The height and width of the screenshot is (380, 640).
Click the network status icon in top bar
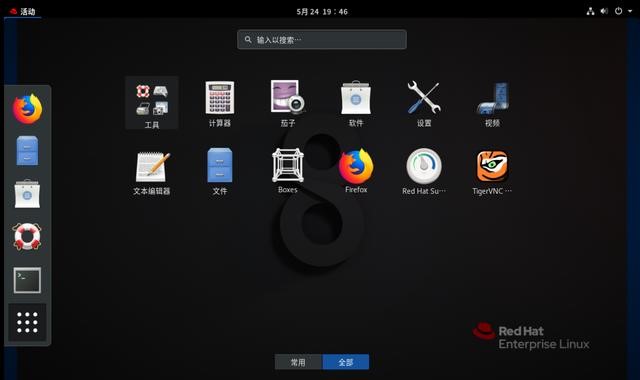pyautogui.click(x=590, y=11)
